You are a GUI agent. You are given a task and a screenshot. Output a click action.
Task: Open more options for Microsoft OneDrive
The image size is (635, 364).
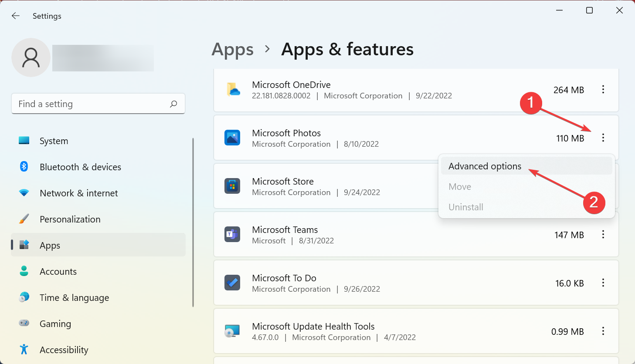[603, 90]
